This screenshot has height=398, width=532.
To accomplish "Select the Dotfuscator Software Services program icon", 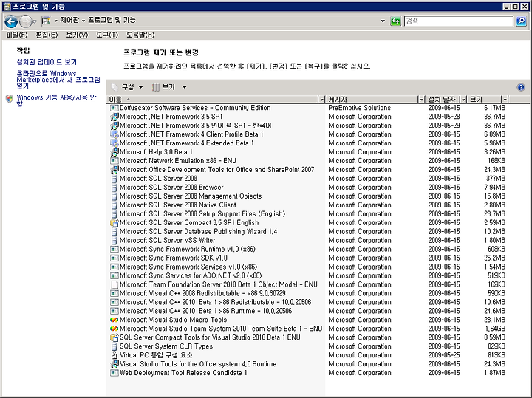I will click(115, 108).
